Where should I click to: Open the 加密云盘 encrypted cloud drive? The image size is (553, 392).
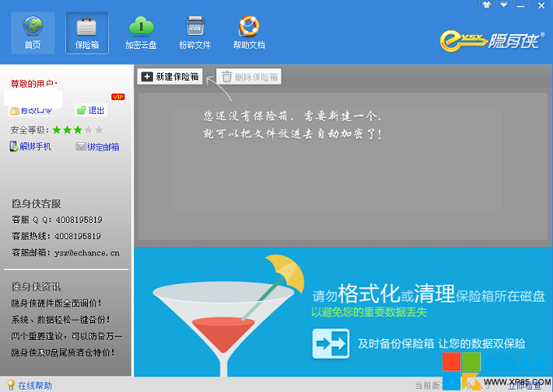(x=141, y=33)
